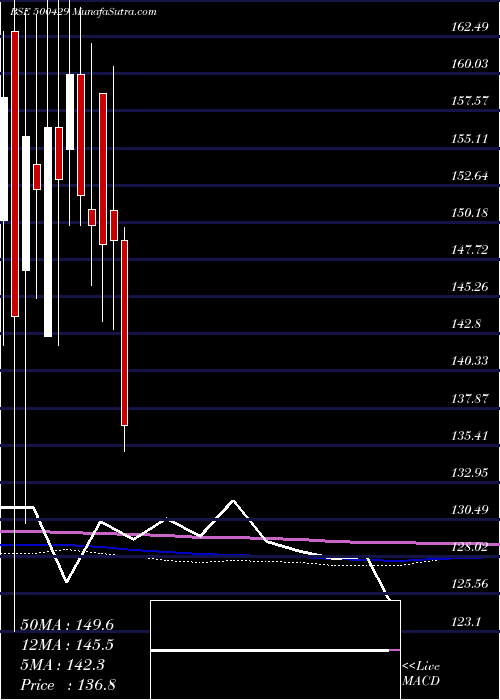Click the BSE 500429 MunafaSutra.com title

click(83, 12)
